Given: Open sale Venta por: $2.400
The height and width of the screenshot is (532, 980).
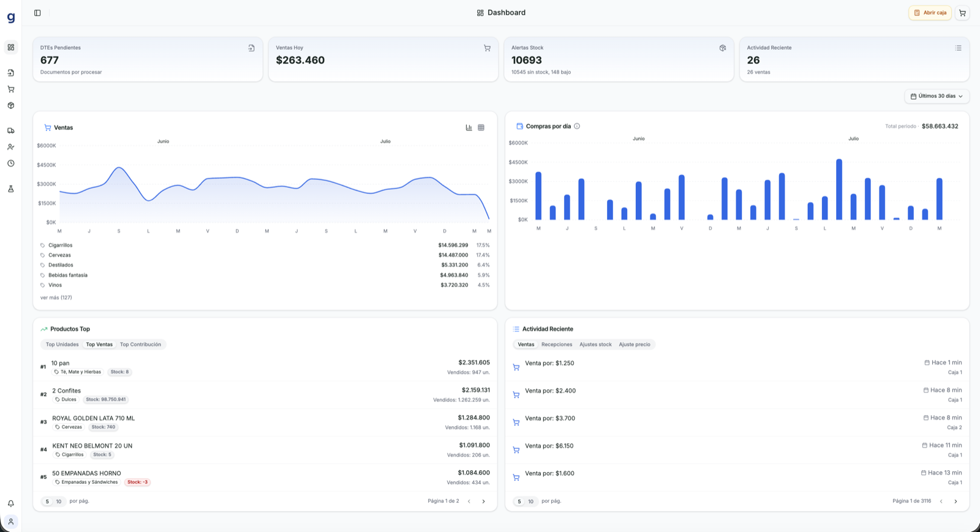Looking at the screenshot, I should point(737,395).
